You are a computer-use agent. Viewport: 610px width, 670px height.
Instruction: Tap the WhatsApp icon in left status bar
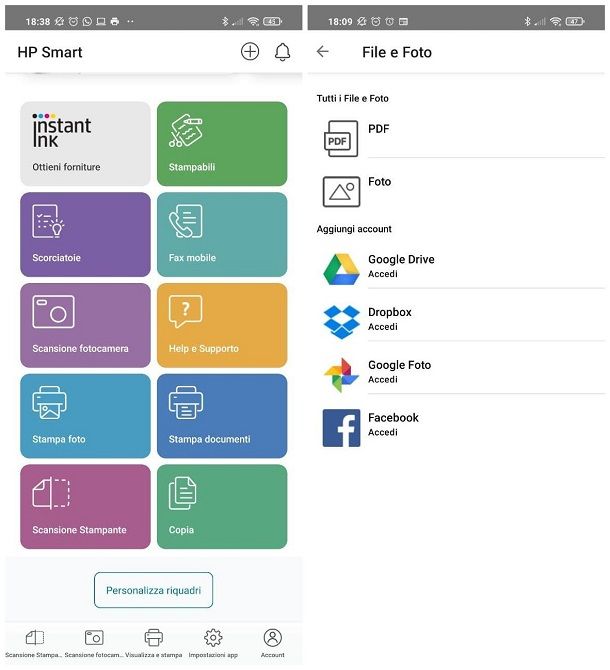pyautogui.click(x=87, y=21)
